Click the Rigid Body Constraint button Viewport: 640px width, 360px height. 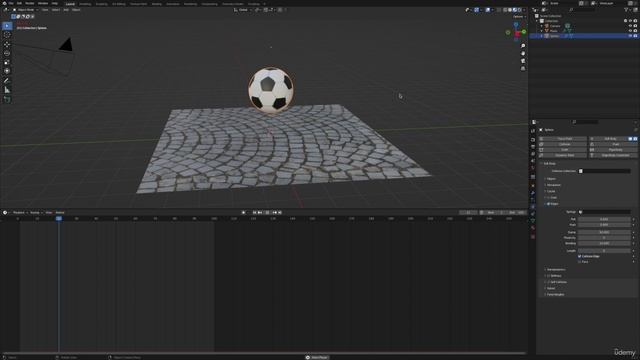click(613, 155)
